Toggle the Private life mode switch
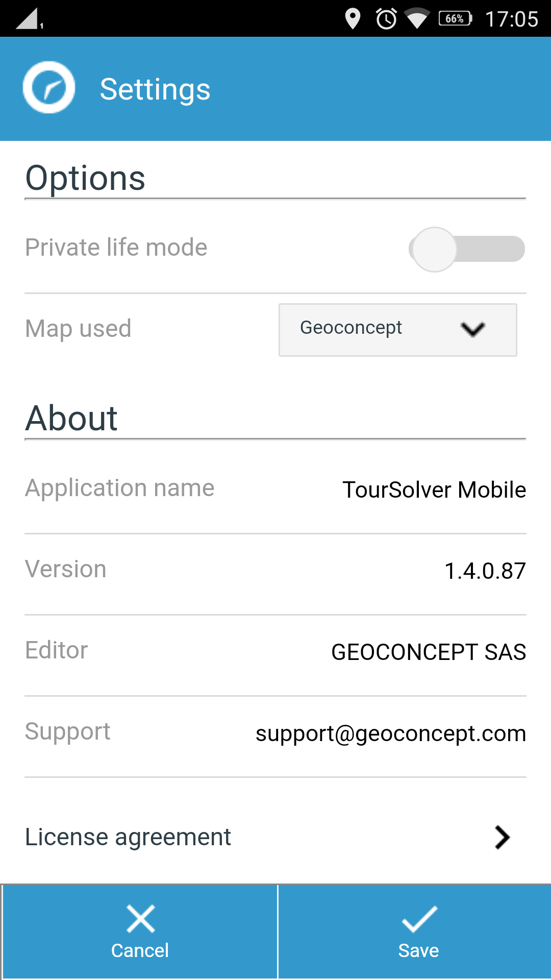Image resolution: width=551 pixels, height=980 pixels. click(x=467, y=249)
